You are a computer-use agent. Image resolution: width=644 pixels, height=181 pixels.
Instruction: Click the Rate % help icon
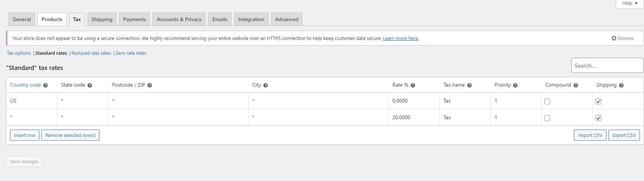(413, 85)
